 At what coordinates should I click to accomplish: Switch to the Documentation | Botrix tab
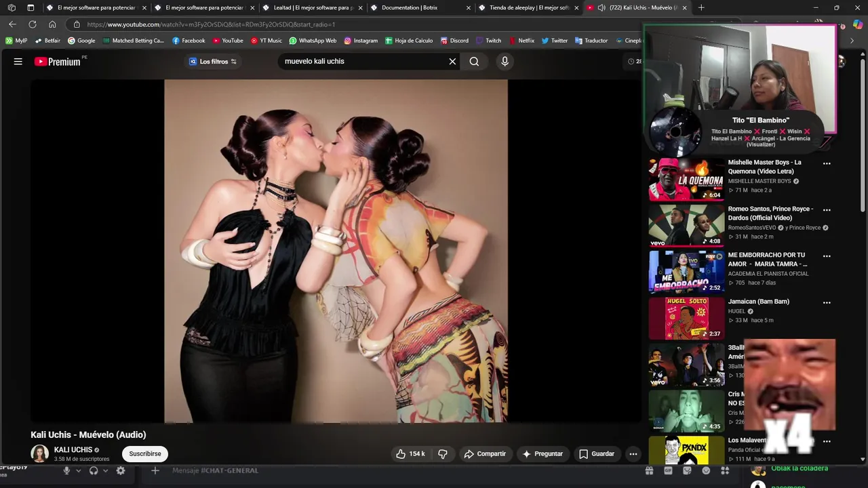tap(419, 7)
